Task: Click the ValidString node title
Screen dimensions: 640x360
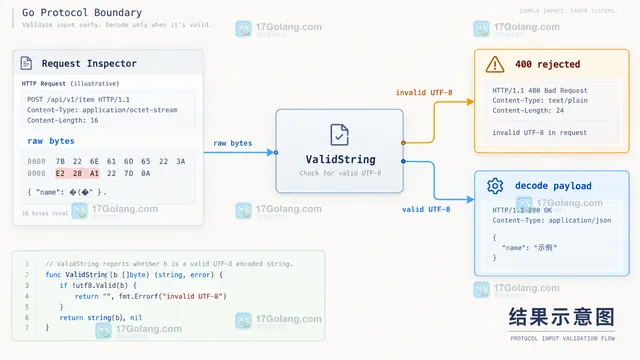Action: [340, 159]
